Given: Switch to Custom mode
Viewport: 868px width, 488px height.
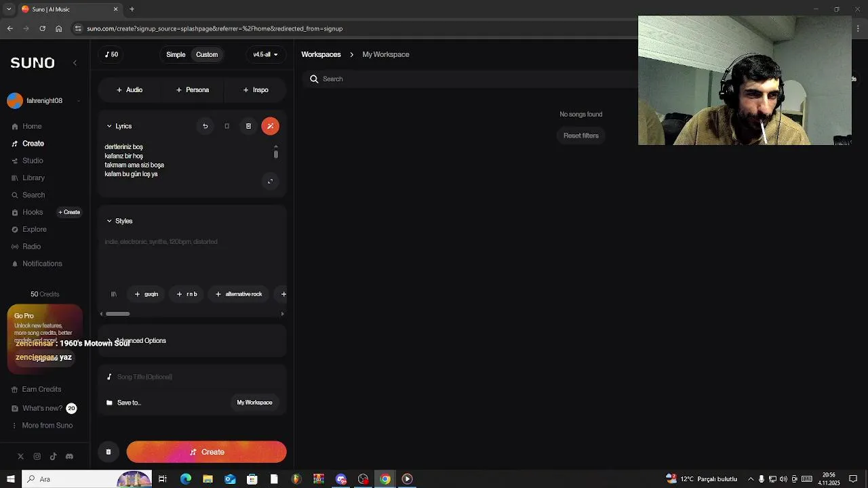Looking at the screenshot, I should [x=207, y=54].
